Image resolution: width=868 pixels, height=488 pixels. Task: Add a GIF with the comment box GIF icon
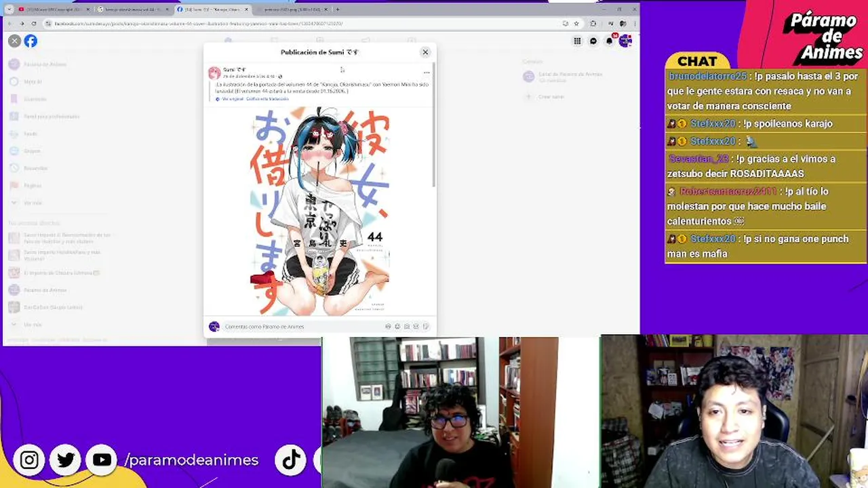(416, 327)
